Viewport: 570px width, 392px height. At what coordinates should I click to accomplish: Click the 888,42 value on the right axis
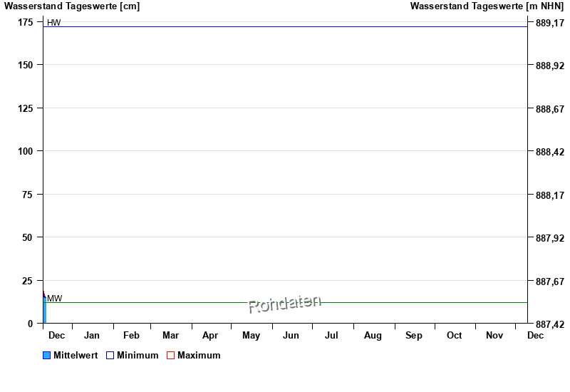click(x=549, y=152)
